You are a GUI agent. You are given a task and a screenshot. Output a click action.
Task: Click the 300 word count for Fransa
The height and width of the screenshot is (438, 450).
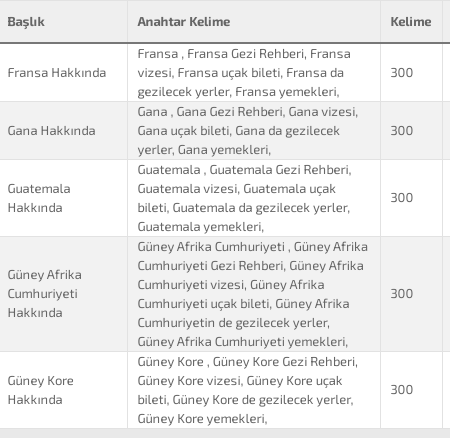[x=402, y=73]
